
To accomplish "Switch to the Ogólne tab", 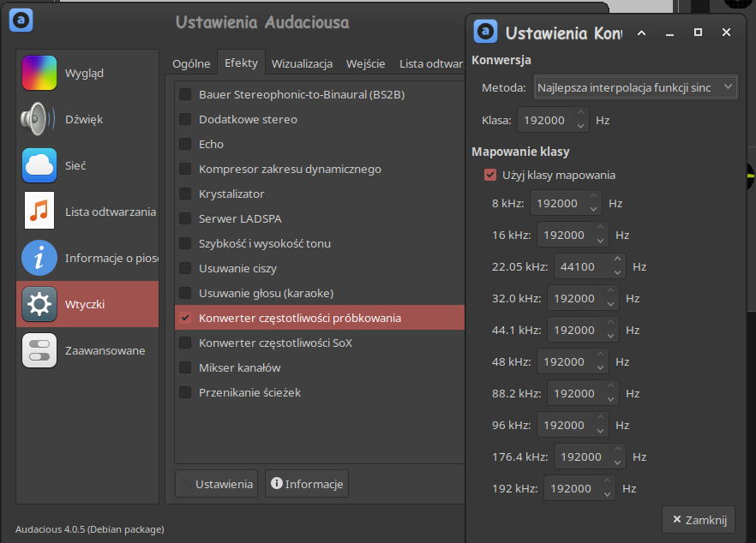I will (x=191, y=63).
